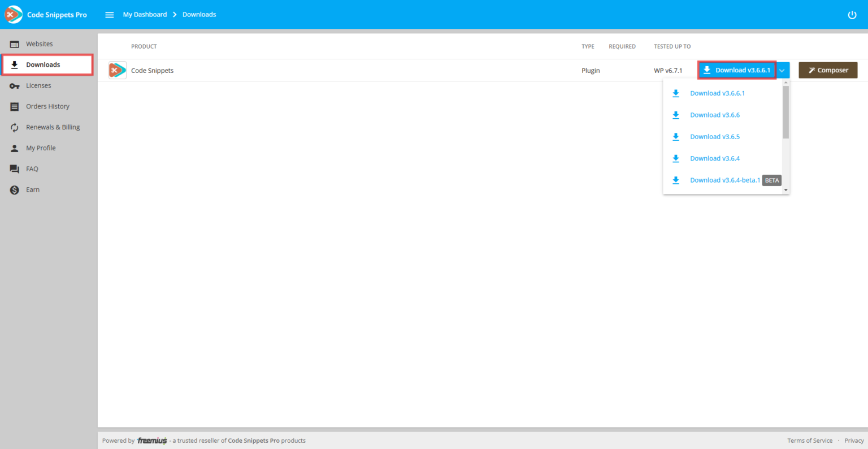Click My Dashboard breadcrumb link
868x449 pixels.
click(145, 15)
